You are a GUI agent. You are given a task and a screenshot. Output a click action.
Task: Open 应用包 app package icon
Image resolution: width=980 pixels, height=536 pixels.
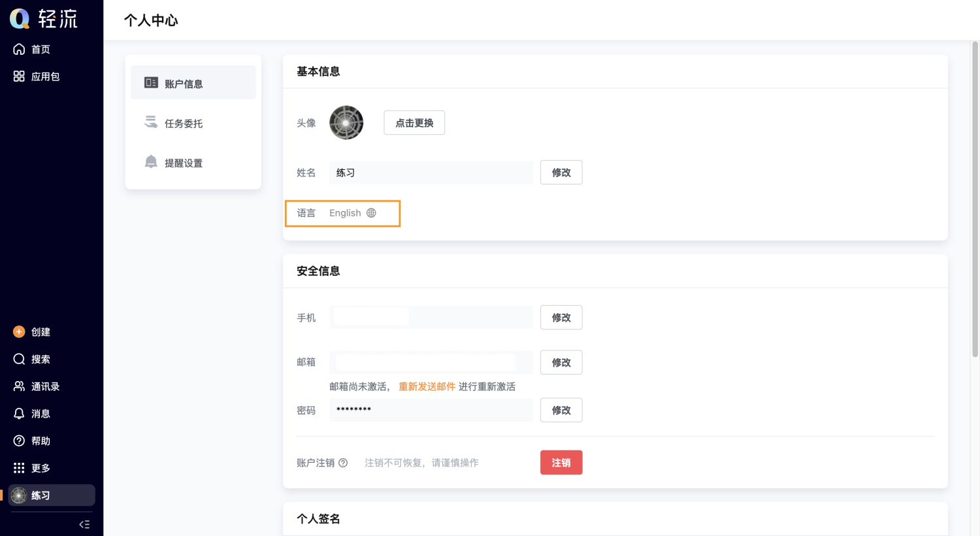(x=19, y=76)
